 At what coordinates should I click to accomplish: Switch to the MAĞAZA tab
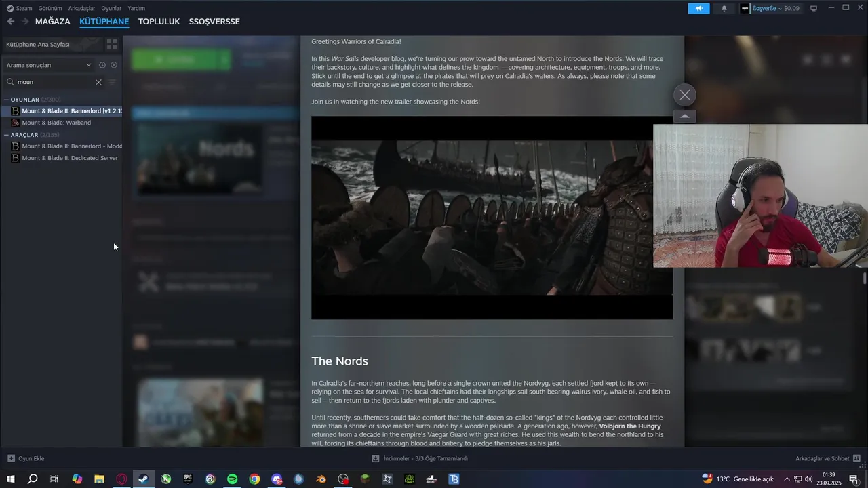(x=53, y=22)
